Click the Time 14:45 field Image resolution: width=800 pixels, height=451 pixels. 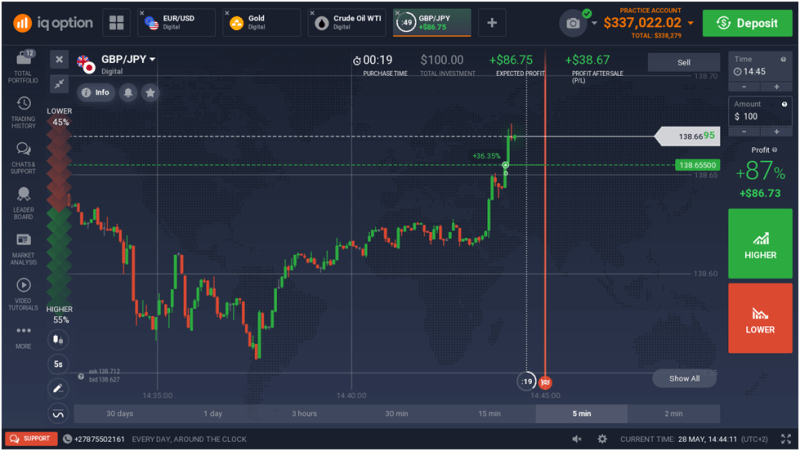[x=760, y=66]
